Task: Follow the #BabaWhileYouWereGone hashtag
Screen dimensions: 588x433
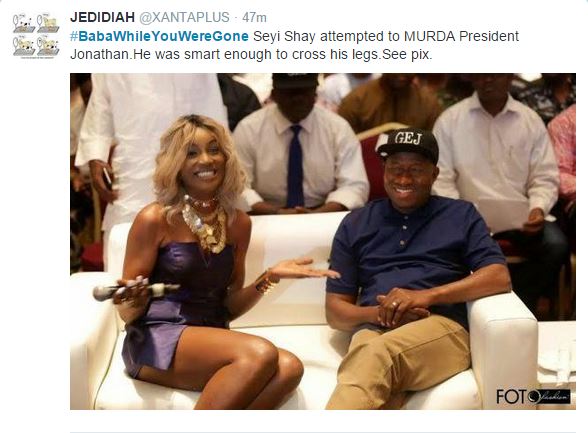Action: point(159,36)
